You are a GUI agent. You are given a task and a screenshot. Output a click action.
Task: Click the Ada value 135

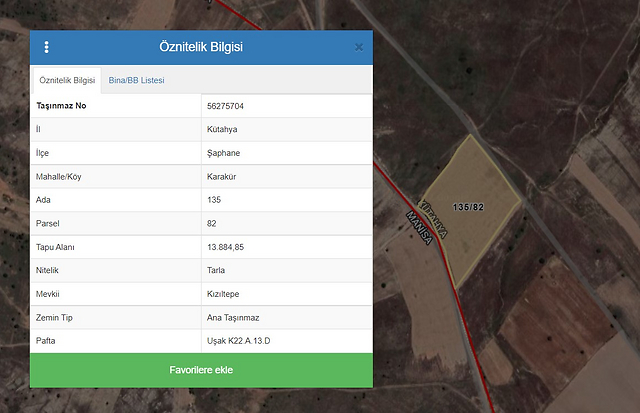tap(214, 200)
